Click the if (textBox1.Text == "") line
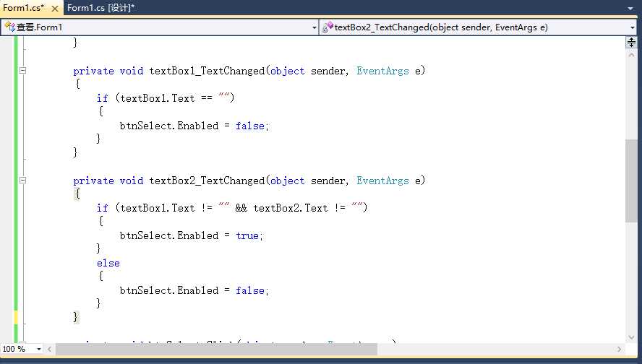The width and height of the screenshot is (642, 364). [166, 98]
